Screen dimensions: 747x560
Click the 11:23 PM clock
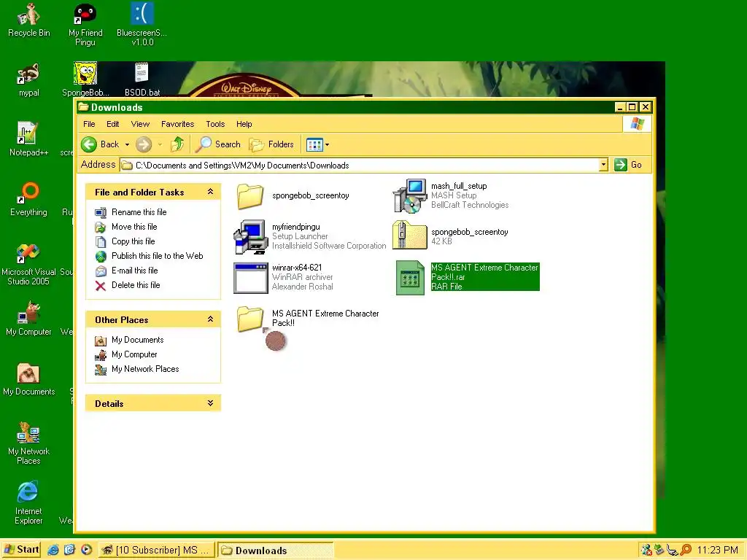[x=718, y=550]
